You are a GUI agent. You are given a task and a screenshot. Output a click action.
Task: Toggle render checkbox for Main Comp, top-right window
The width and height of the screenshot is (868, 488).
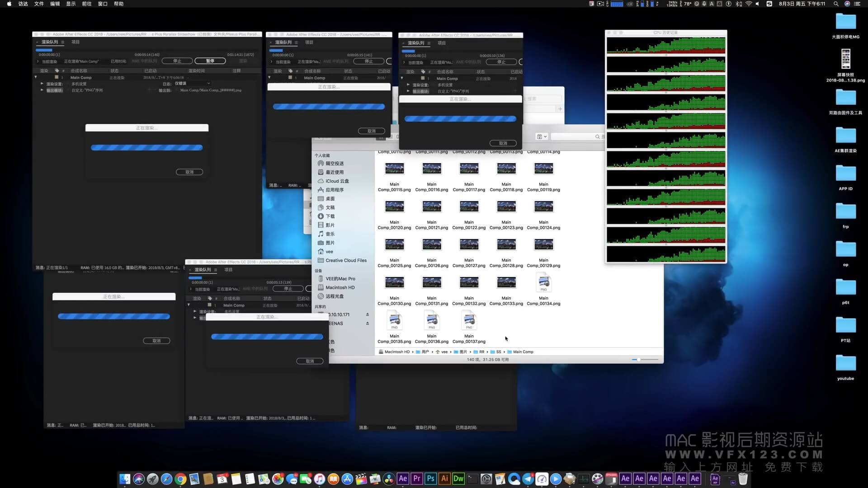(x=423, y=78)
